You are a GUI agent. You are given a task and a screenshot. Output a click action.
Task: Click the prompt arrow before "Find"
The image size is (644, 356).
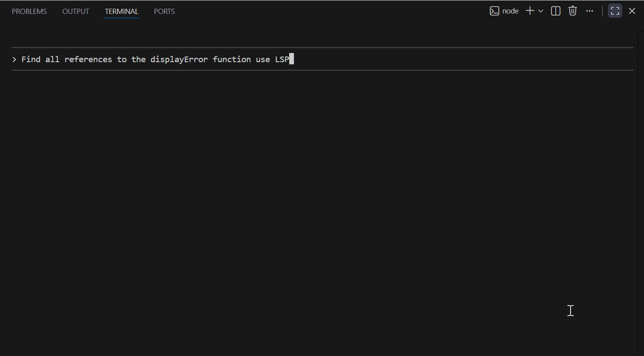pyautogui.click(x=14, y=60)
